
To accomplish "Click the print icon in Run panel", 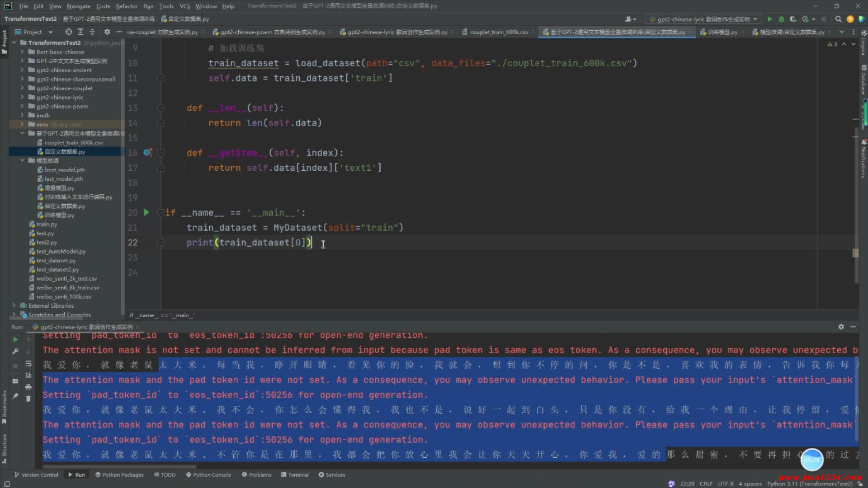I will click(28, 387).
